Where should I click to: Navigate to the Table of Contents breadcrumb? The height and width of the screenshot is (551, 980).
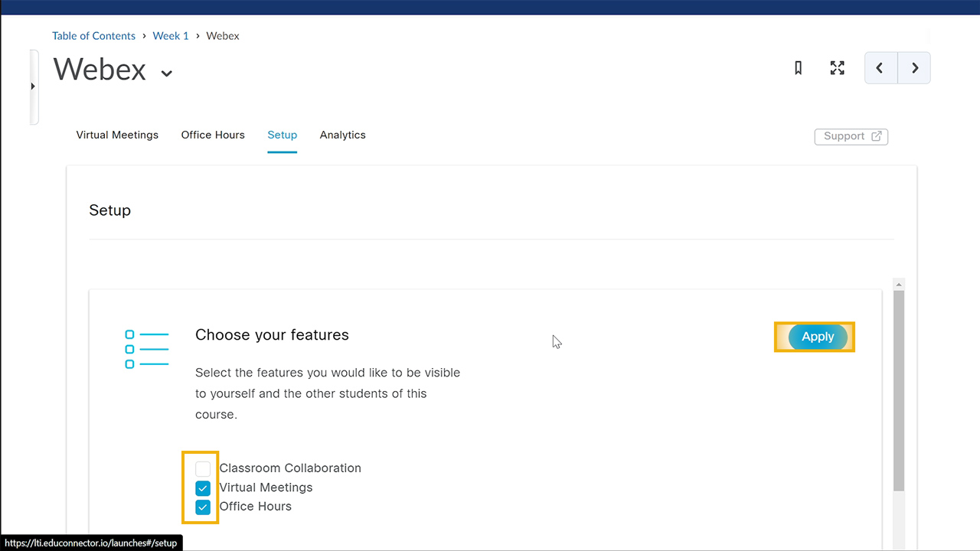click(x=93, y=35)
